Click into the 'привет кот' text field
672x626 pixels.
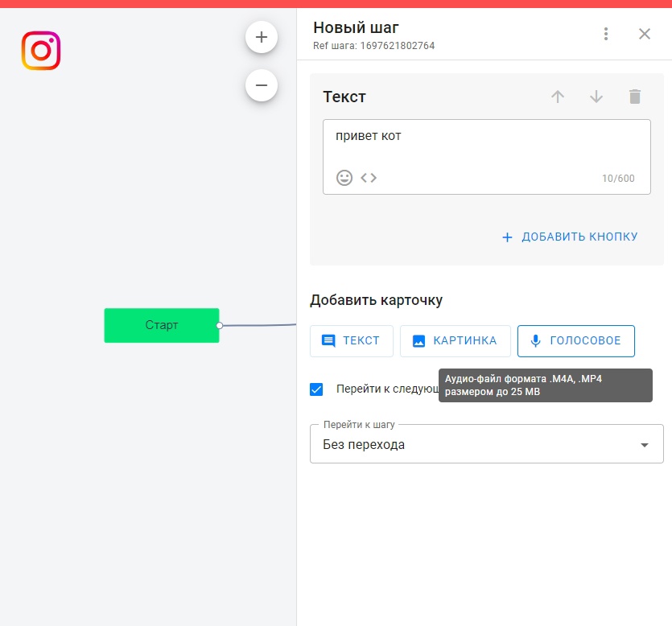(486, 145)
